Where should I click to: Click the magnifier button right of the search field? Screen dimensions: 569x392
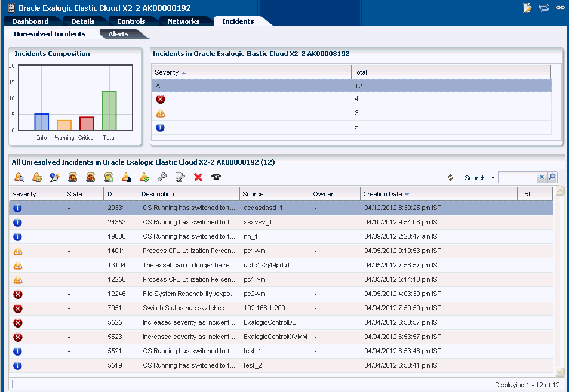point(552,177)
